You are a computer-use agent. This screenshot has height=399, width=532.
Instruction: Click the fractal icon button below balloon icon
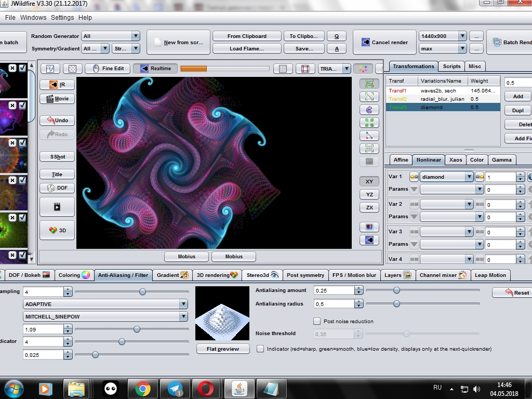369,240
